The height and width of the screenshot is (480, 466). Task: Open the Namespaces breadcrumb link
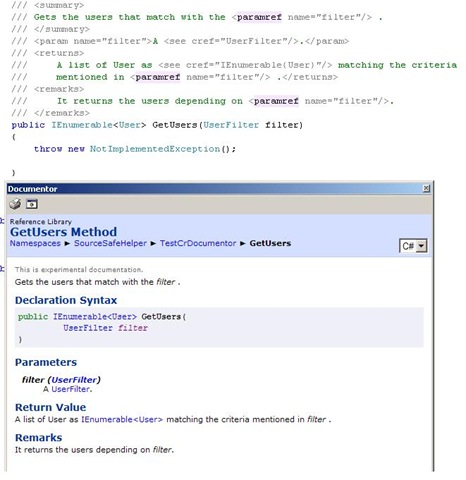(35, 243)
